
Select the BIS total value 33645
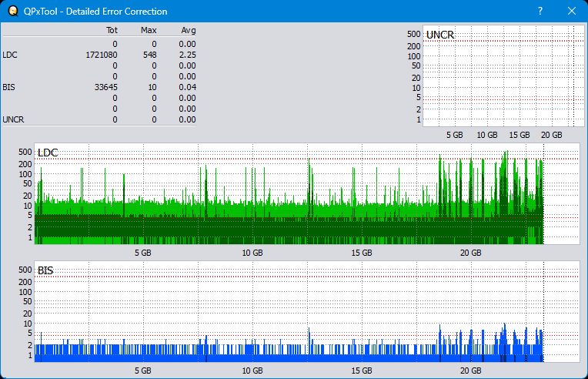[x=105, y=87]
